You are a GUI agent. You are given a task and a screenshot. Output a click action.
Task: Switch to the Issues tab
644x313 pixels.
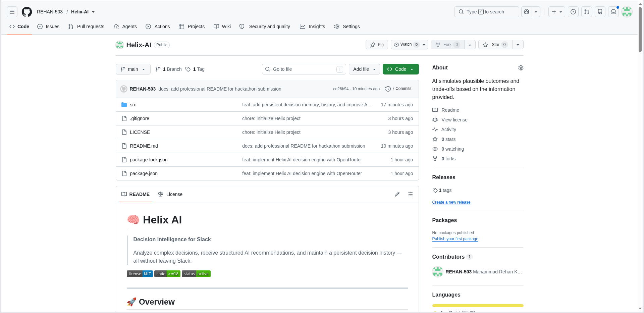(48, 27)
